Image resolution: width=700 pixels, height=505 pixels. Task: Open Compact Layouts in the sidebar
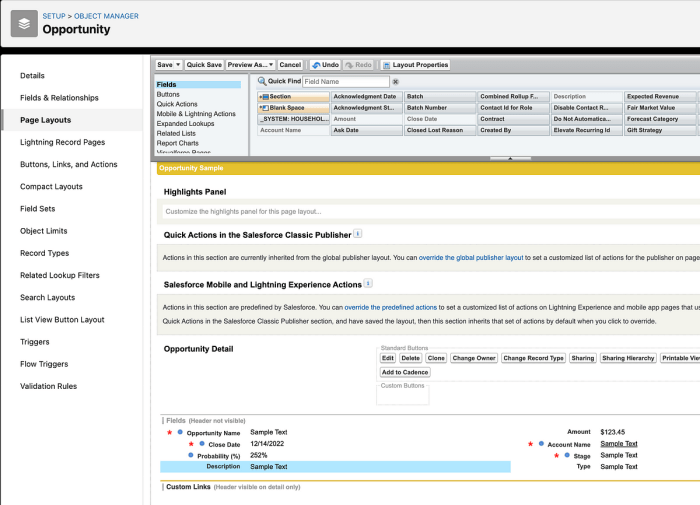coord(51,187)
